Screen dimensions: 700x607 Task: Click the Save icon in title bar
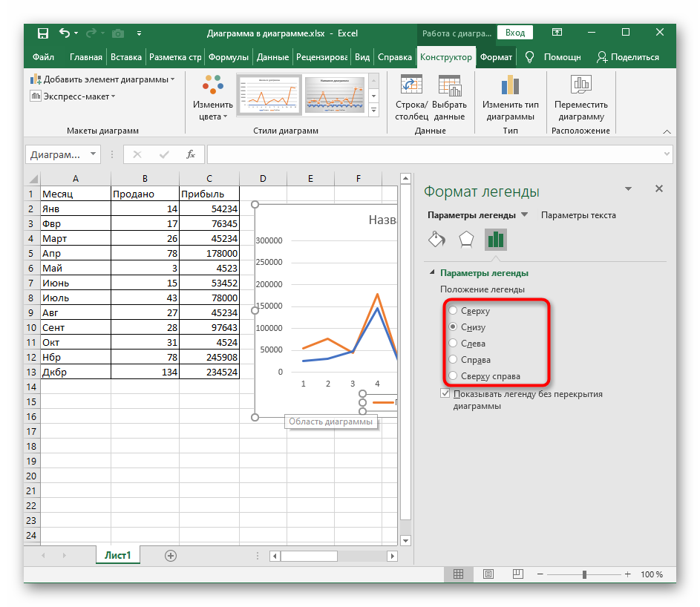[42, 33]
